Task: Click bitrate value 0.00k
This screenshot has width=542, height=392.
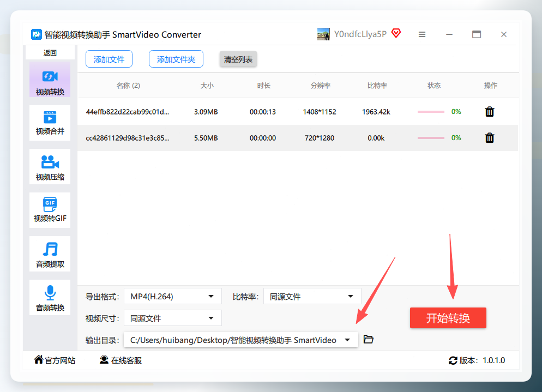Action: pos(376,138)
